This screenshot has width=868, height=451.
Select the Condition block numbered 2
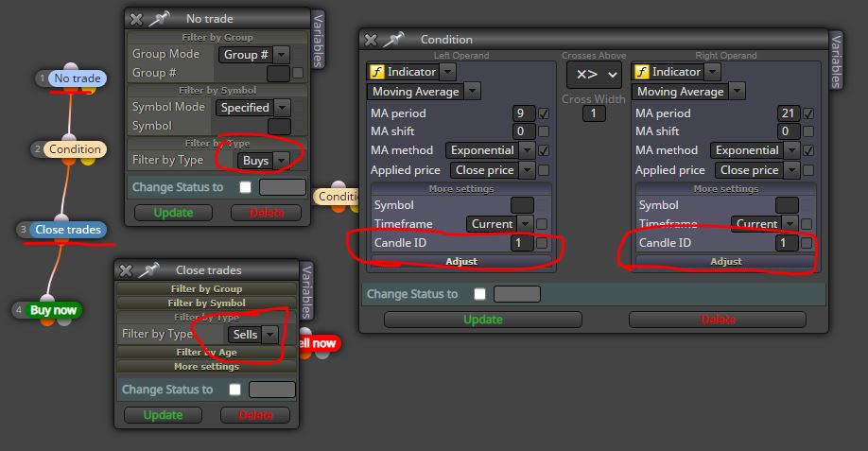(75, 148)
